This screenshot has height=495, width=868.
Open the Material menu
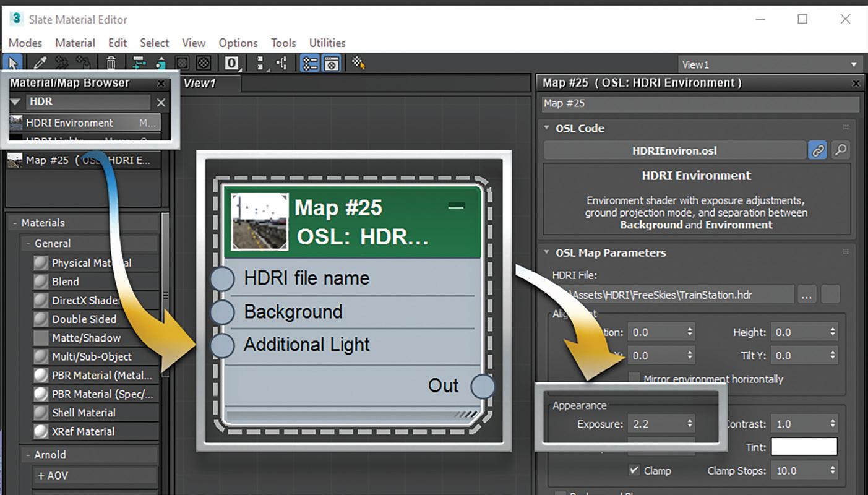[75, 43]
